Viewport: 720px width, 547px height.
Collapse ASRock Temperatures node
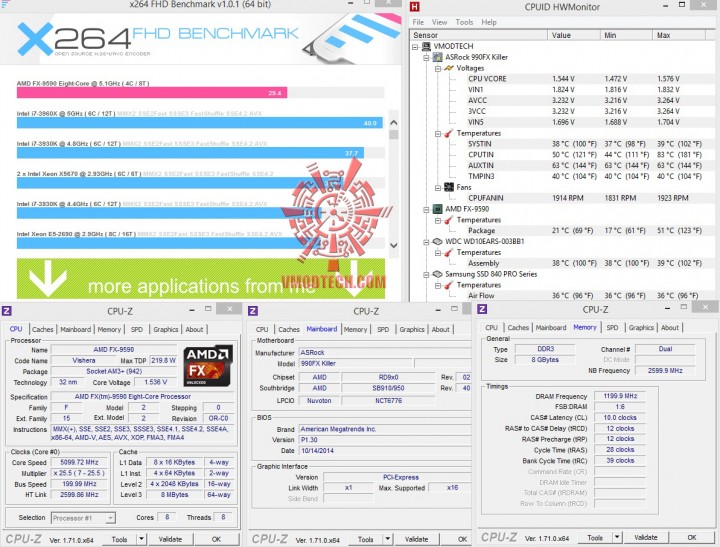(438, 134)
